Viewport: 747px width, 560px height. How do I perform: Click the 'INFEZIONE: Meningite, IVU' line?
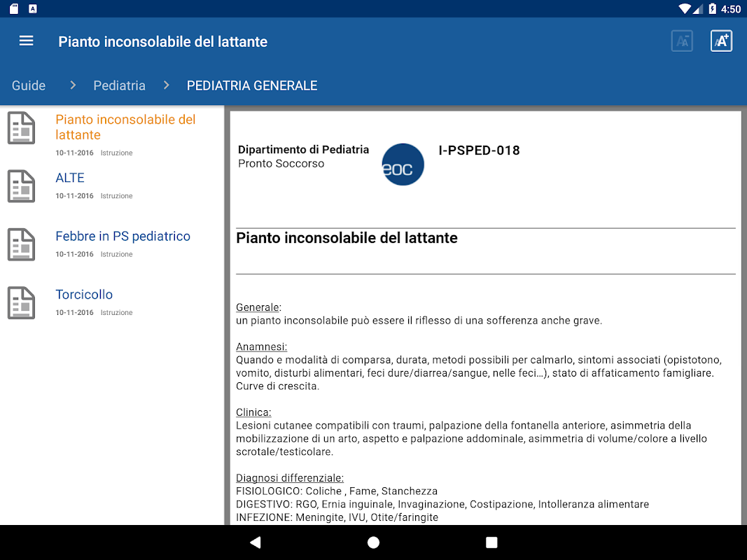point(337,517)
